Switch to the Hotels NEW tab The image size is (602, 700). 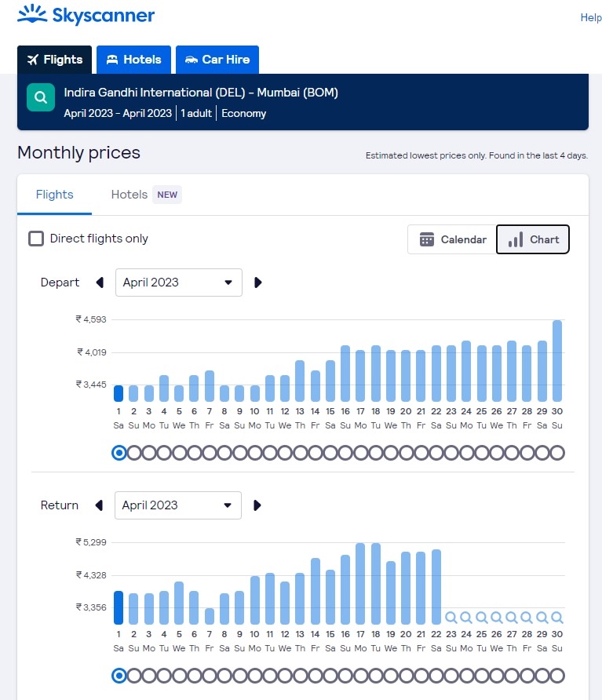129,195
